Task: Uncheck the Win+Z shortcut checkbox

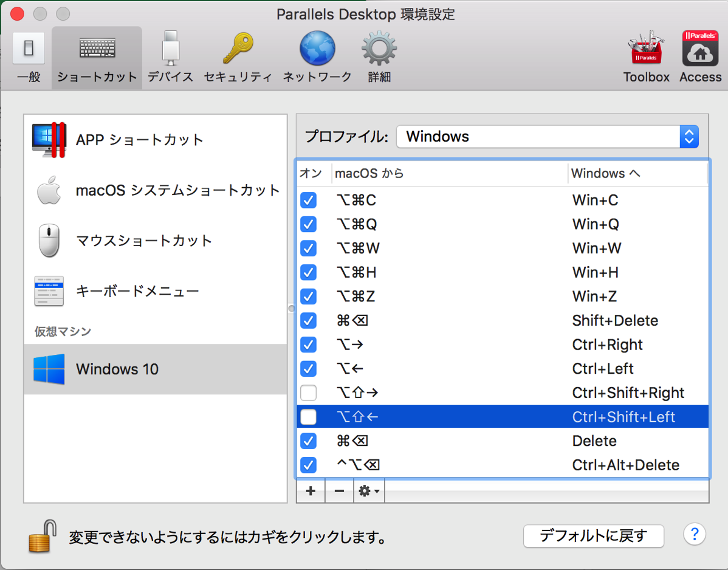Action: (308, 296)
